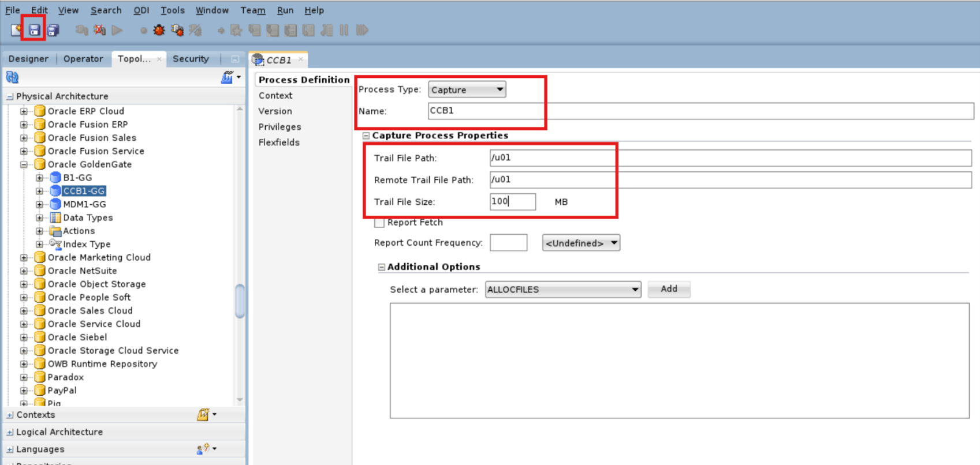
Task: Click the greyed debug settings icon
Action: click(x=196, y=30)
